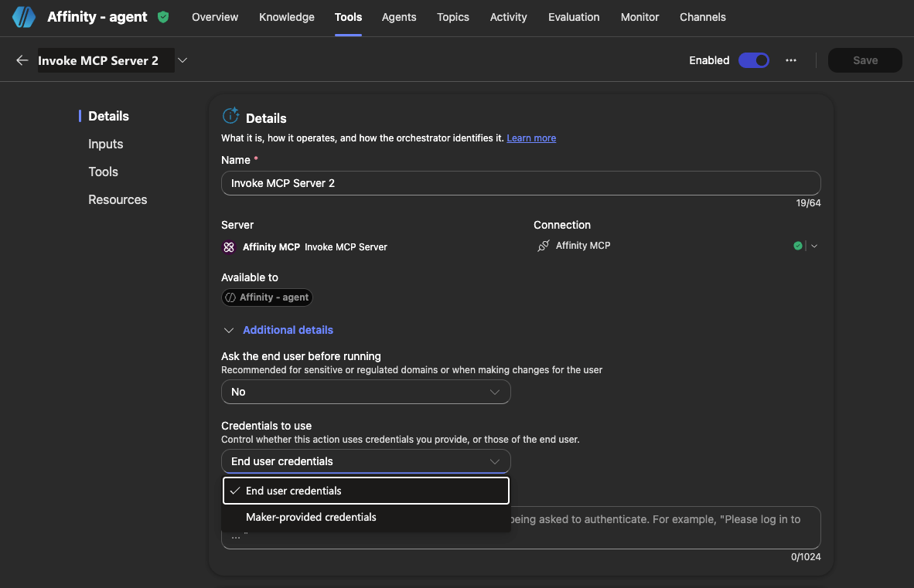Open the Channels tab
This screenshot has height=588, width=914.
[702, 17]
